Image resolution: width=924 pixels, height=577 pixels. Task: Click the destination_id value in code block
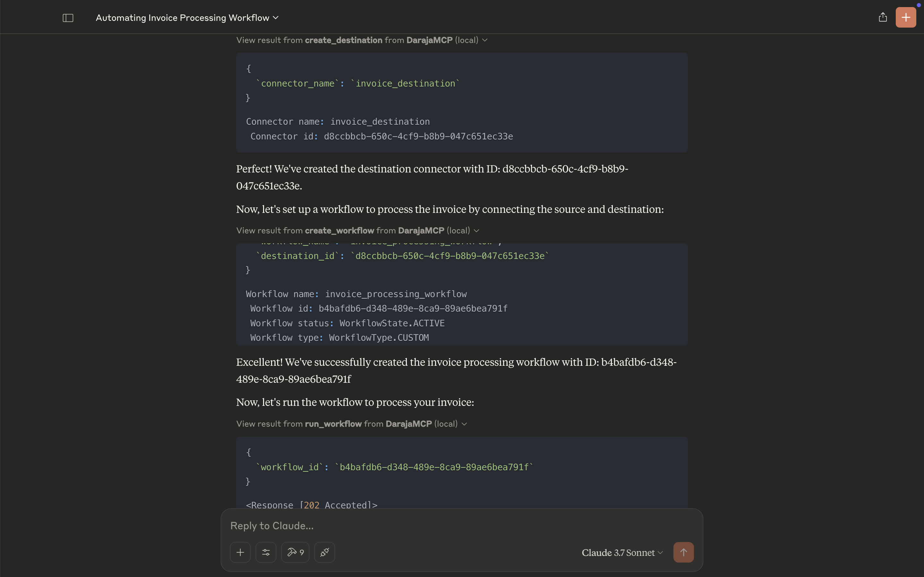(450, 256)
